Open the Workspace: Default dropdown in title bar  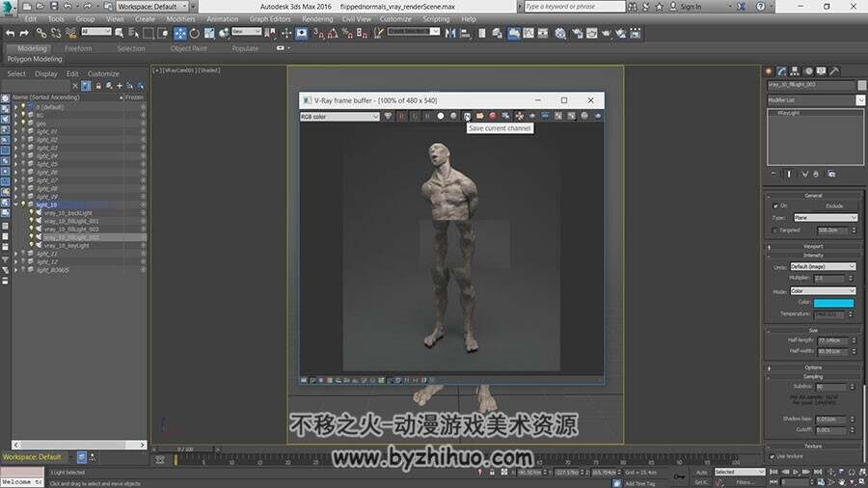coord(152,7)
